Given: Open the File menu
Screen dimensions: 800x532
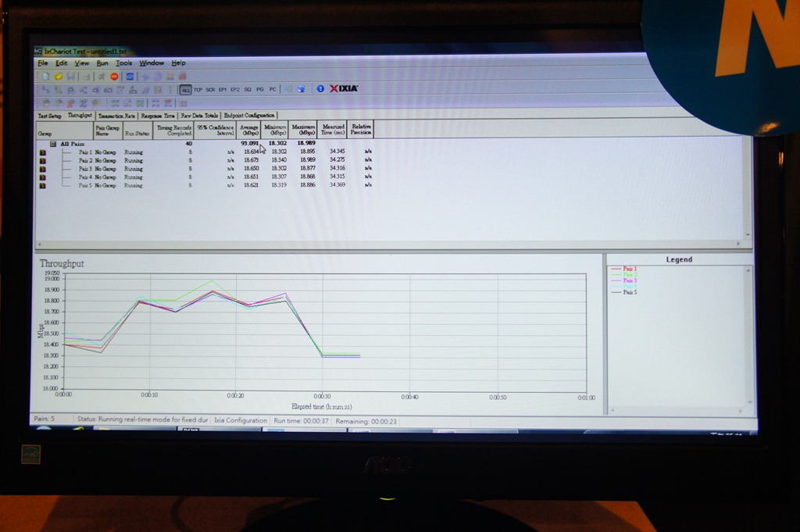Looking at the screenshot, I should (x=43, y=63).
